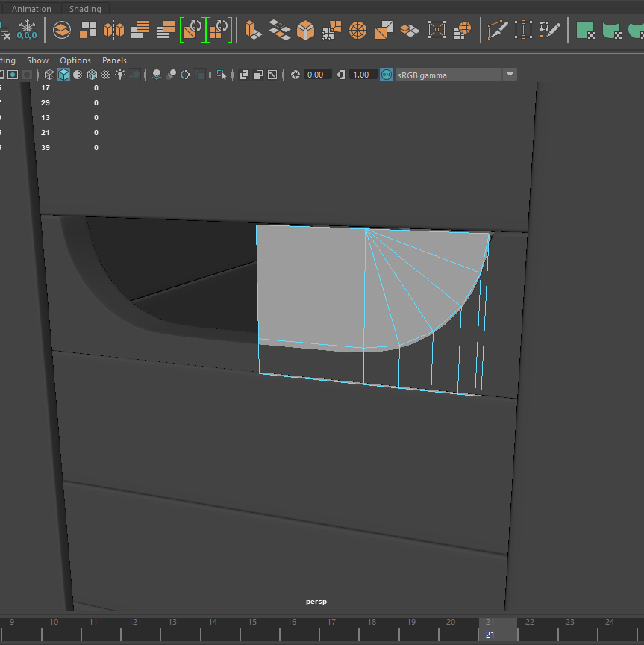Image resolution: width=644 pixels, height=645 pixels.
Task: Toggle Motion Blur icon
Action: (171, 75)
